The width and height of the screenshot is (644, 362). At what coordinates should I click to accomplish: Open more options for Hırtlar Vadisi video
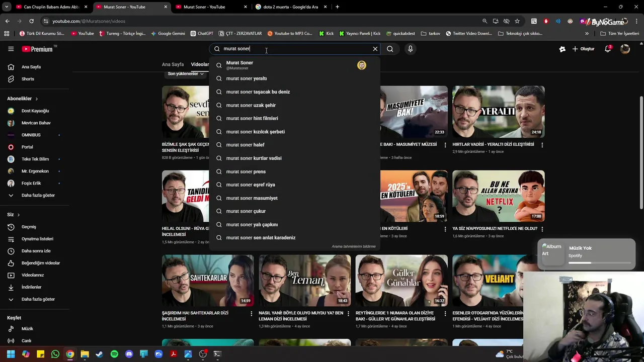point(542,145)
